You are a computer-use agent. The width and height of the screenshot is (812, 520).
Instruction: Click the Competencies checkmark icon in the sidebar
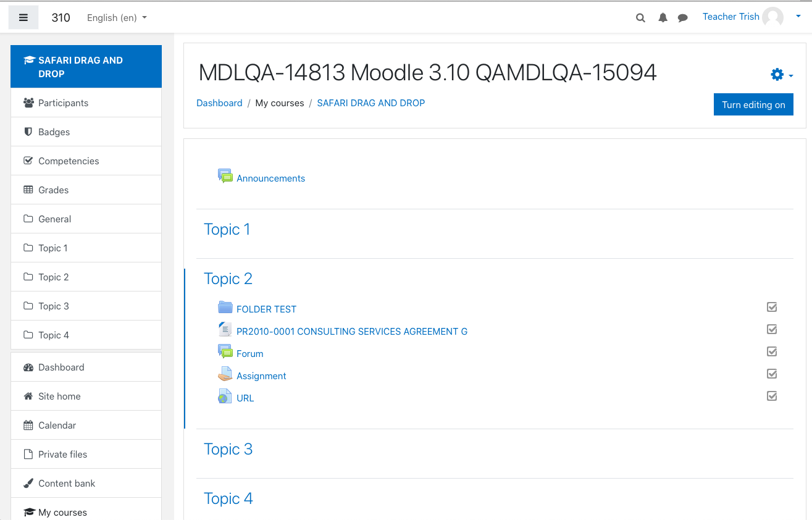click(x=28, y=161)
